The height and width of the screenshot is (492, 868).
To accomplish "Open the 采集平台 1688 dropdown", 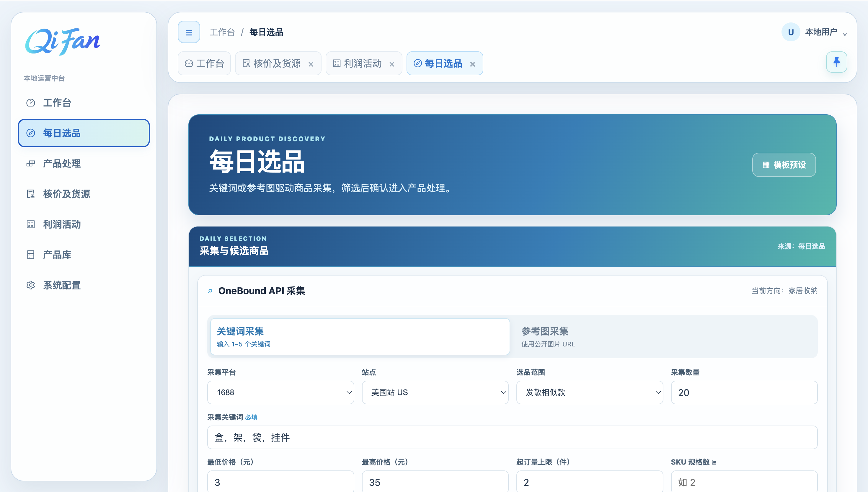I will [x=280, y=392].
